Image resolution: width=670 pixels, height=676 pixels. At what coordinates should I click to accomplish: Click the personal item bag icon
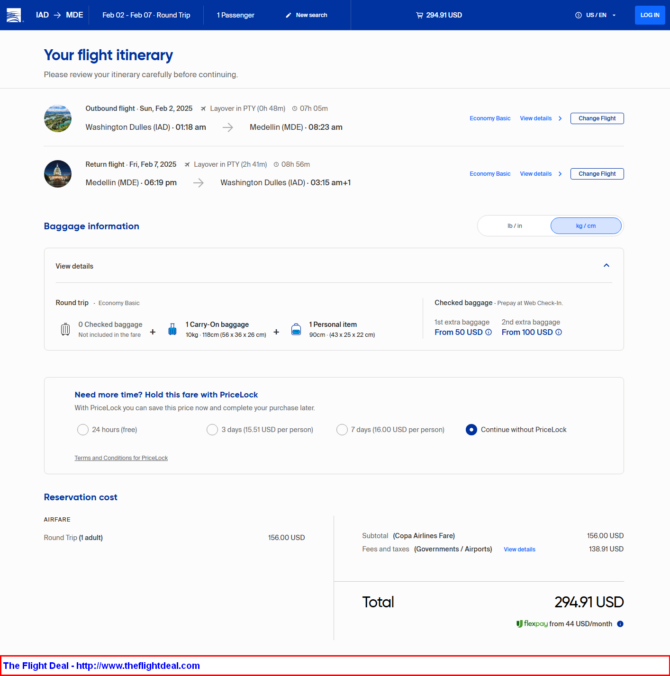pyautogui.click(x=296, y=329)
